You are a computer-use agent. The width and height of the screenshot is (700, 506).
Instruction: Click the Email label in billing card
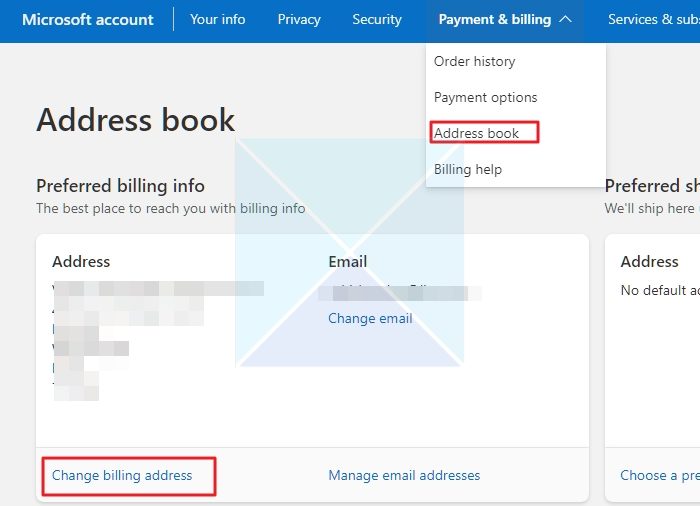[347, 262]
